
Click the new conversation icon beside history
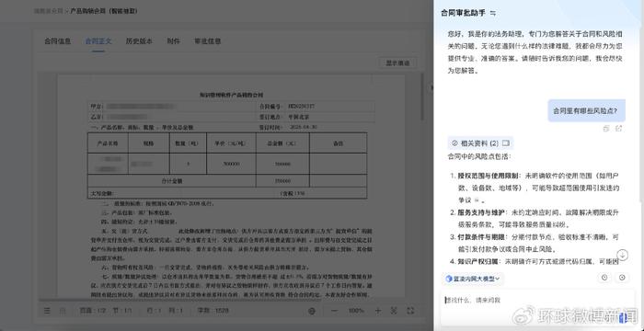tap(622, 278)
